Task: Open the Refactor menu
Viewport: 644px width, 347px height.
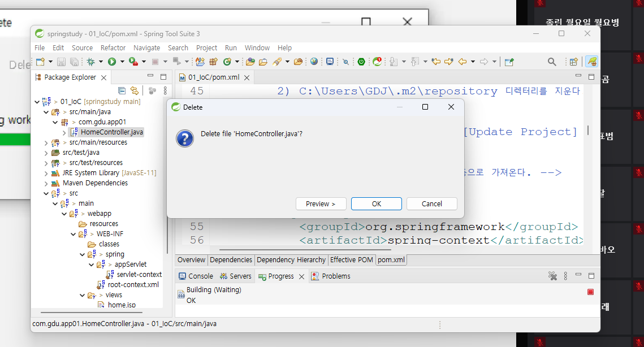Action: (113, 48)
